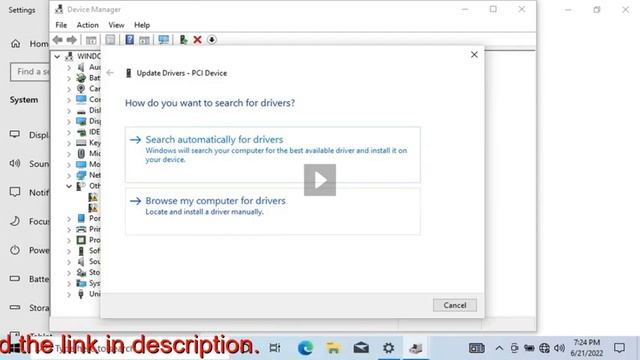Open Mail app from the taskbar

(x=361, y=348)
